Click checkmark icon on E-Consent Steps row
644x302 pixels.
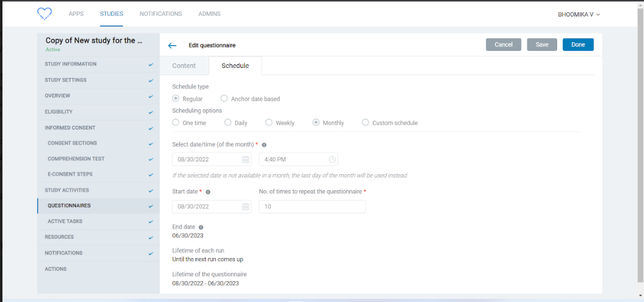coord(151,175)
